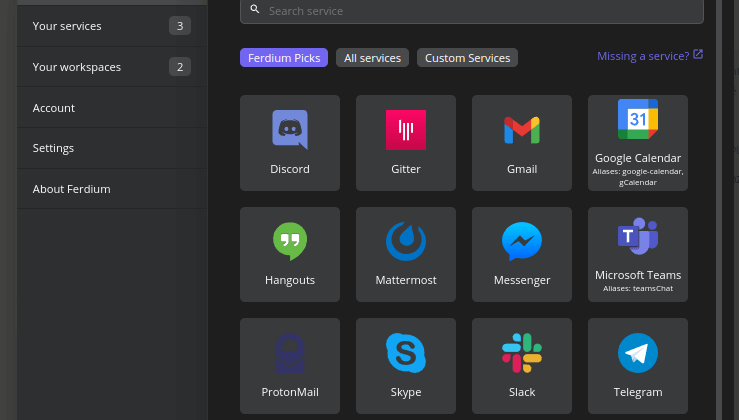Open Settings in sidebar
The width and height of the screenshot is (739, 420).
(x=112, y=148)
